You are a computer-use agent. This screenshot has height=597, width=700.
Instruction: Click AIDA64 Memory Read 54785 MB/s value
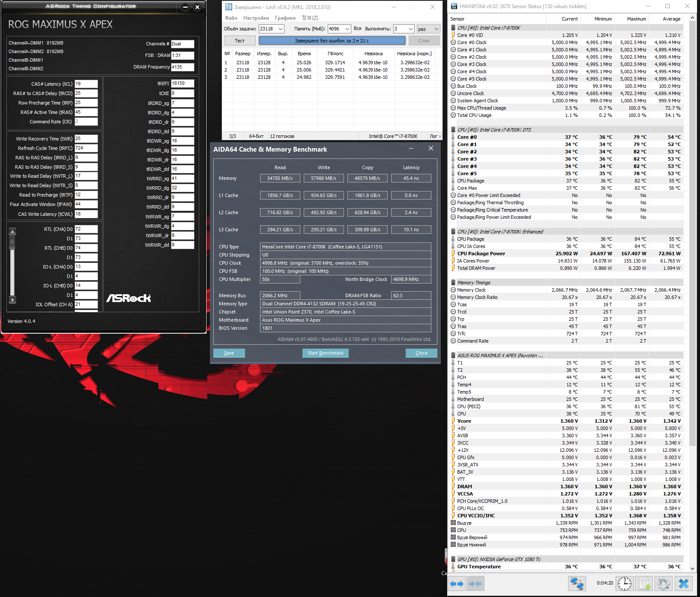coord(280,178)
